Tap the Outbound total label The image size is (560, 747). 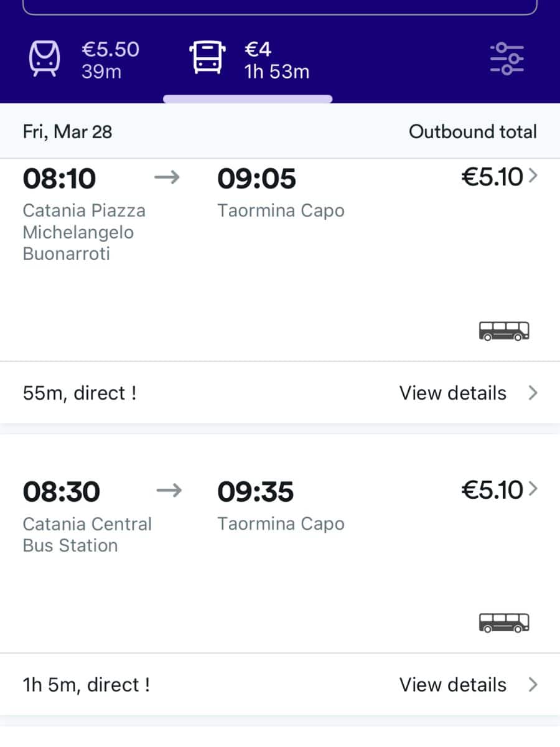point(472,132)
